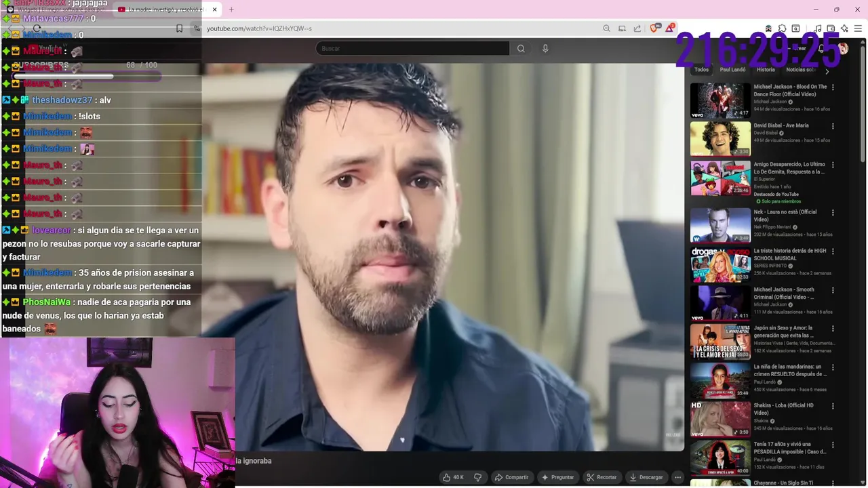The height and width of the screenshot is (488, 868).
Task: Open options menu for 'Smooth Criminal' video
Action: click(833, 290)
